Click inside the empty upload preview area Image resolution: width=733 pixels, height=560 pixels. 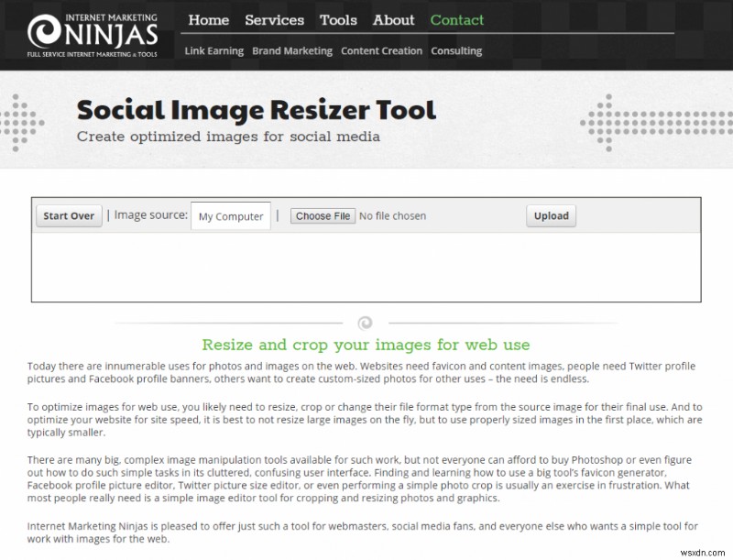pos(366,266)
